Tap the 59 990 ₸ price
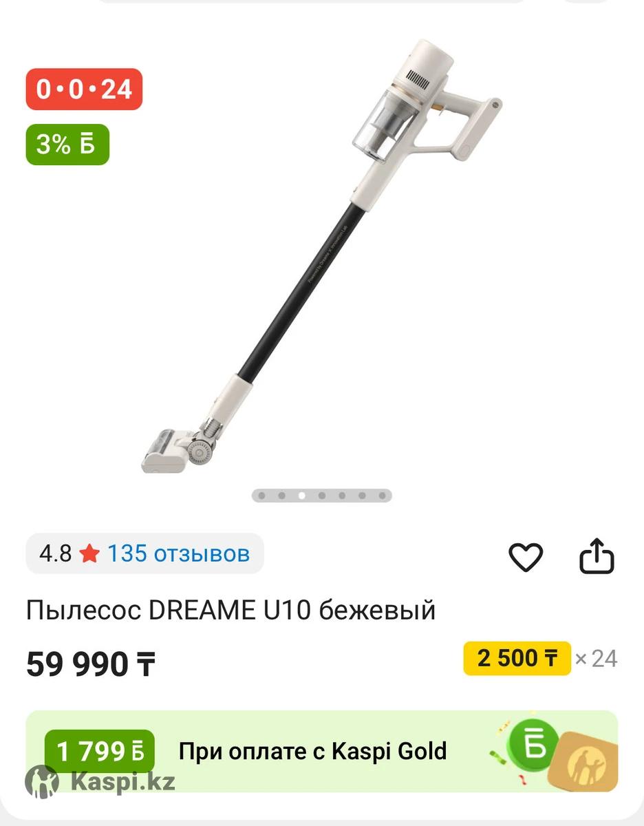The width and height of the screenshot is (644, 826). point(91,664)
